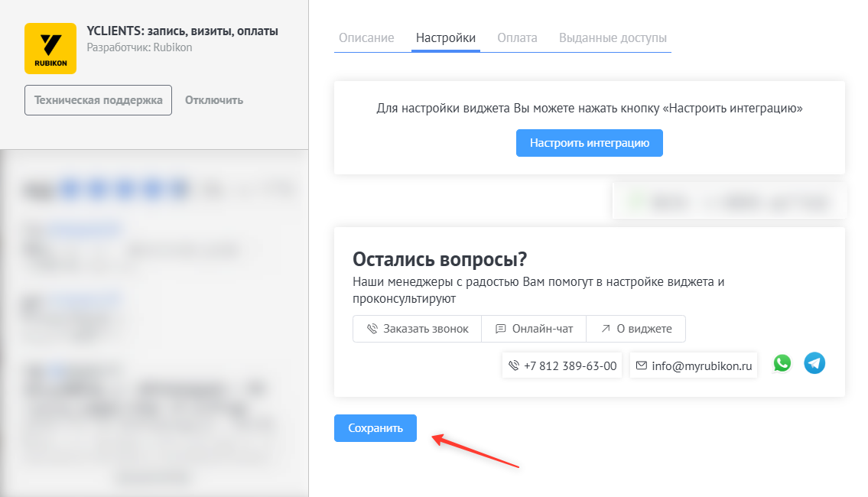Viewport: 868px width, 497px height.
Task: Click the heading YCLIENTS: запись, визиты, оплаты
Action: [182, 31]
